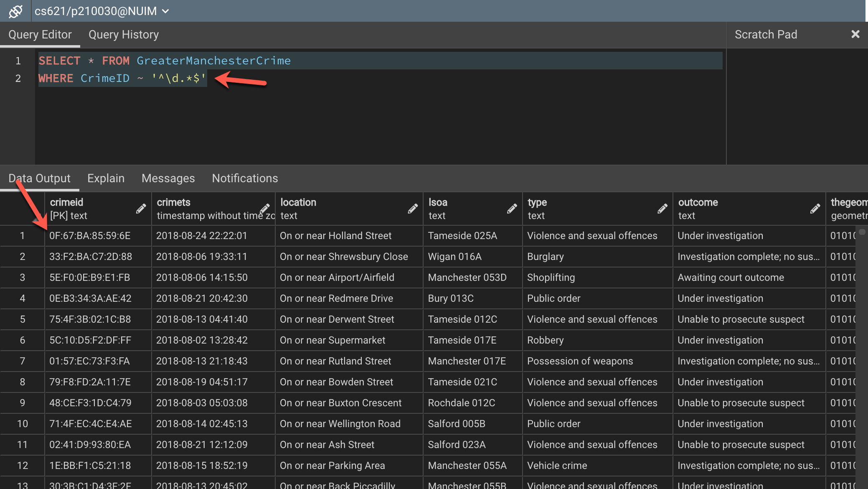Click the connection status plug icon
The image size is (868, 489).
tap(15, 11)
